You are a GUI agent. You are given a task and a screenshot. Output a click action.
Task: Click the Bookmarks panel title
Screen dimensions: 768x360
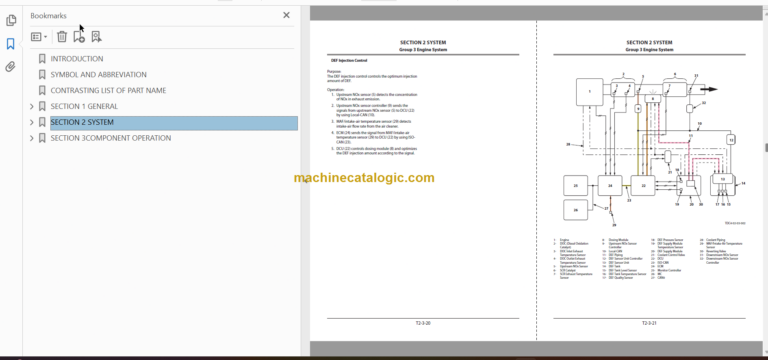pos(48,16)
